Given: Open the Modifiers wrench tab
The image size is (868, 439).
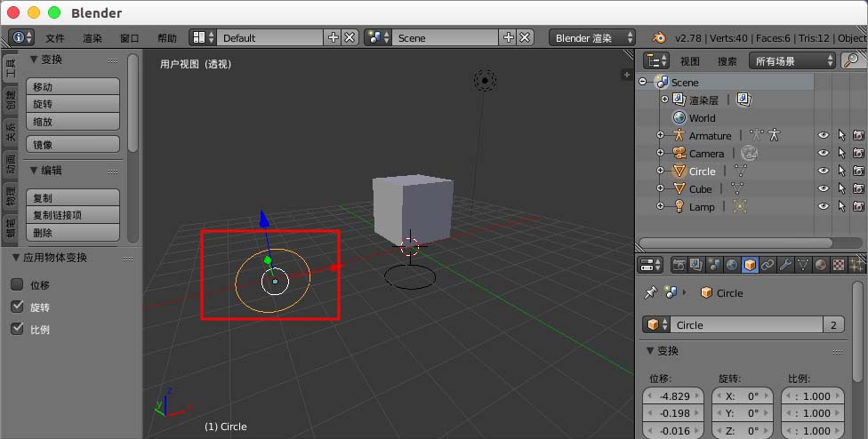Looking at the screenshot, I should click(x=785, y=265).
